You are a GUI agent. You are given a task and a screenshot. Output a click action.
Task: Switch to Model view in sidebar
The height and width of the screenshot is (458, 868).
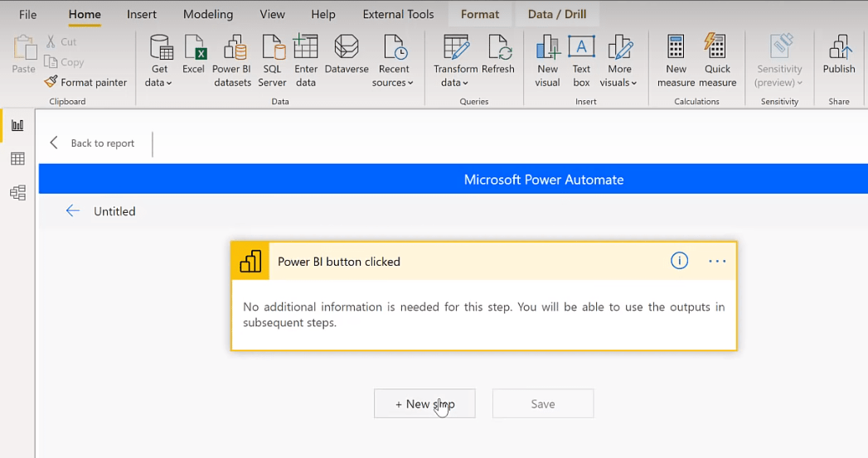17,192
